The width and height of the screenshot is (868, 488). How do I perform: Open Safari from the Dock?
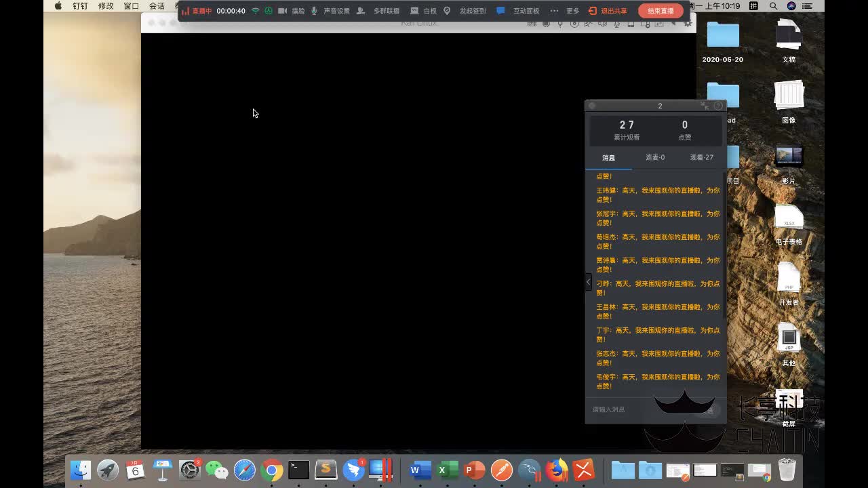244,470
